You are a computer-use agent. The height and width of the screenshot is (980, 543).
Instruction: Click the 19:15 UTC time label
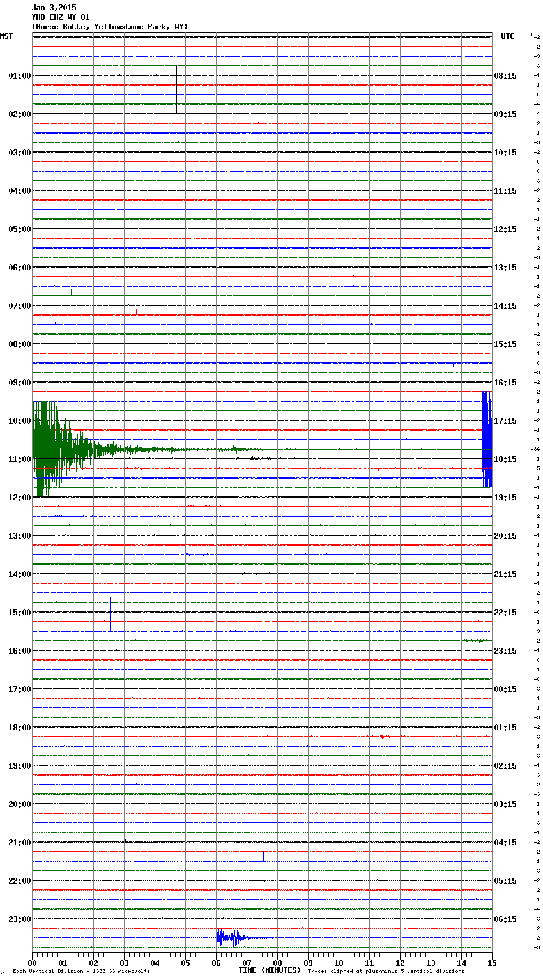click(505, 498)
